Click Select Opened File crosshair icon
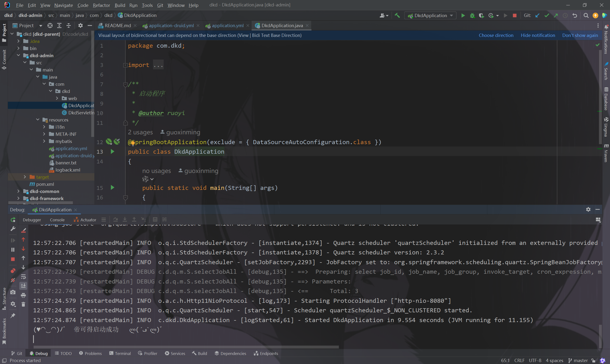610x364 pixels. click(50, 25)
